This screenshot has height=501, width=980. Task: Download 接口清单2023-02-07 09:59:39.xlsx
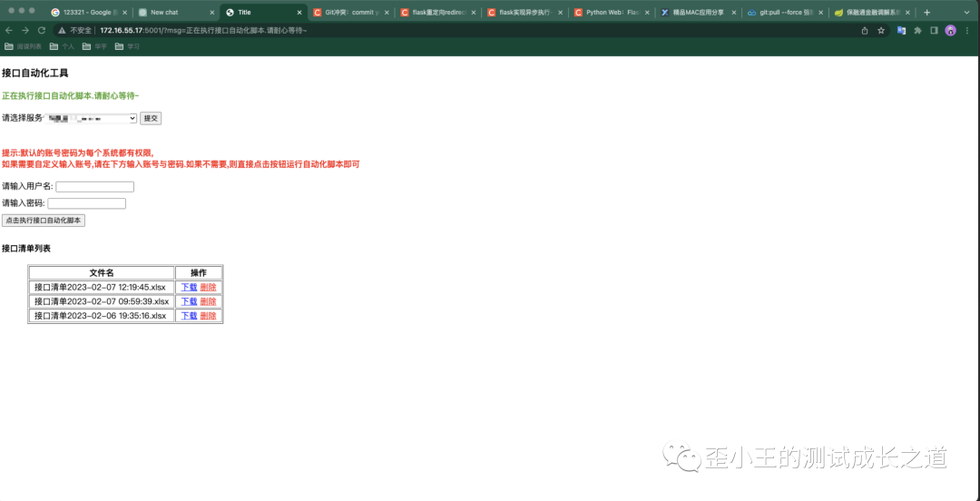(x=189, y=301)
